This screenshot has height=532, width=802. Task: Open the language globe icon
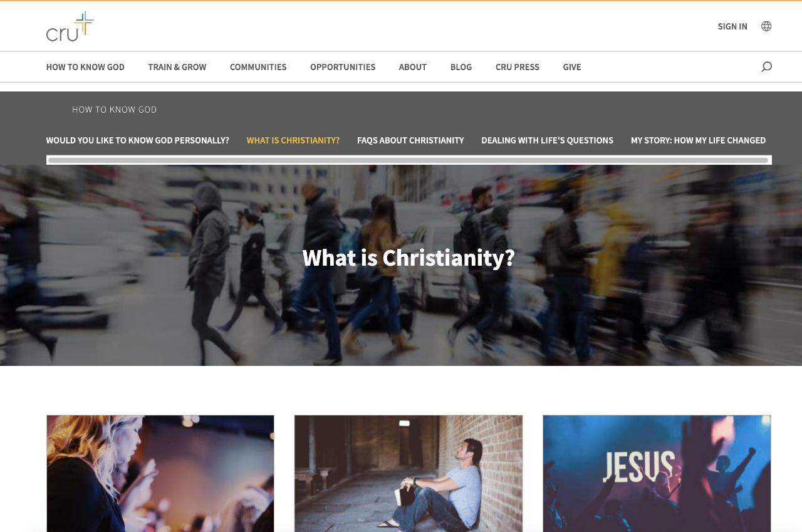coord(766,26)
